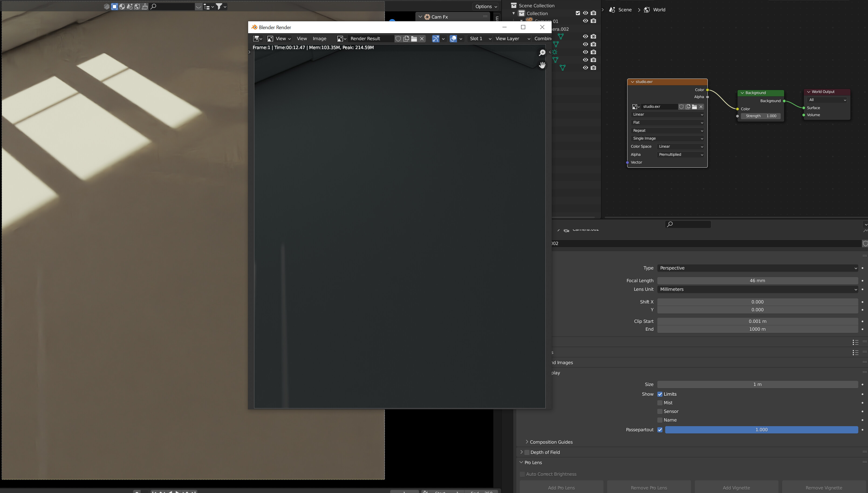Open the image file browser in studio.exr node
Screen dimensions: 868x493
point(694,107)
